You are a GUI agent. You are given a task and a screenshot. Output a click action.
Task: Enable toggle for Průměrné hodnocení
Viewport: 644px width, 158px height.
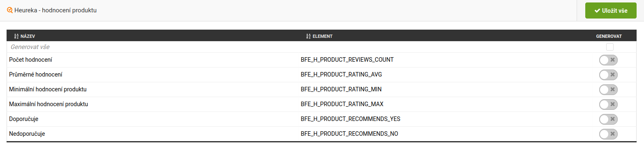608,75
